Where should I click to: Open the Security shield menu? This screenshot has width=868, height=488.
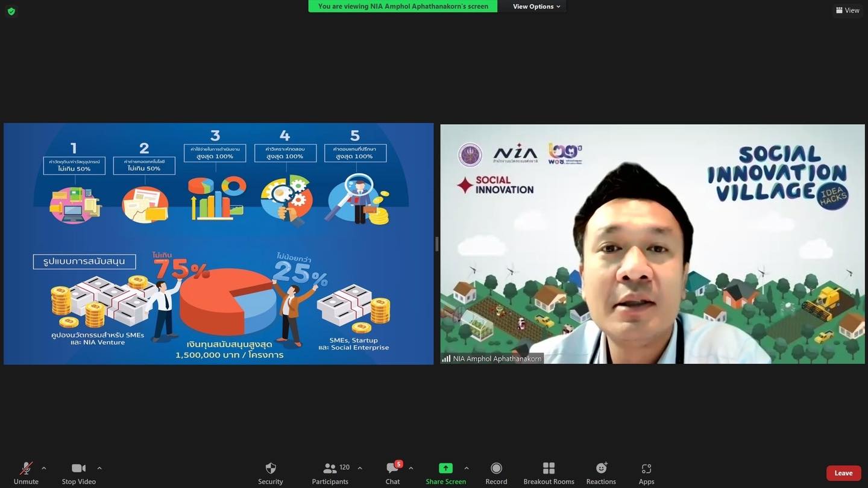[x=271, y=473]
